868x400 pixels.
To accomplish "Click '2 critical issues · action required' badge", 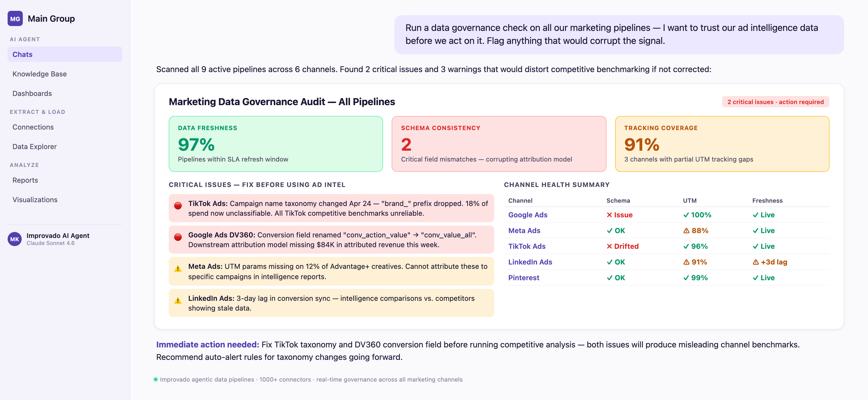I will tap(775, 102).
